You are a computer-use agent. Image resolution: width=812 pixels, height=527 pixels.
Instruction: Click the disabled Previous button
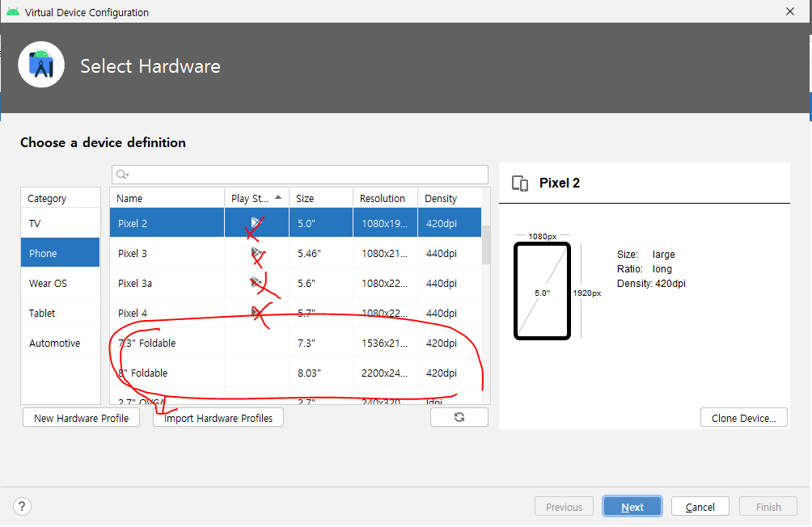point(564,506)
